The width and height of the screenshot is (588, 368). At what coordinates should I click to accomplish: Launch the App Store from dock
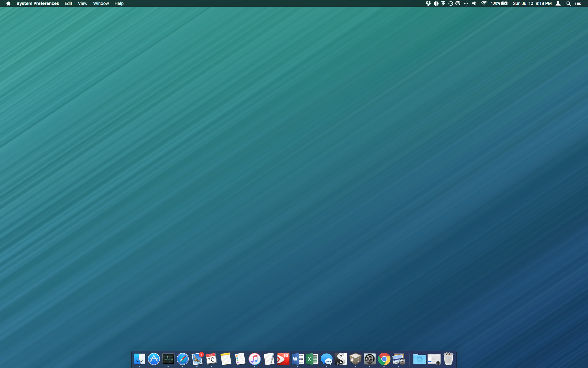point(154,359)
